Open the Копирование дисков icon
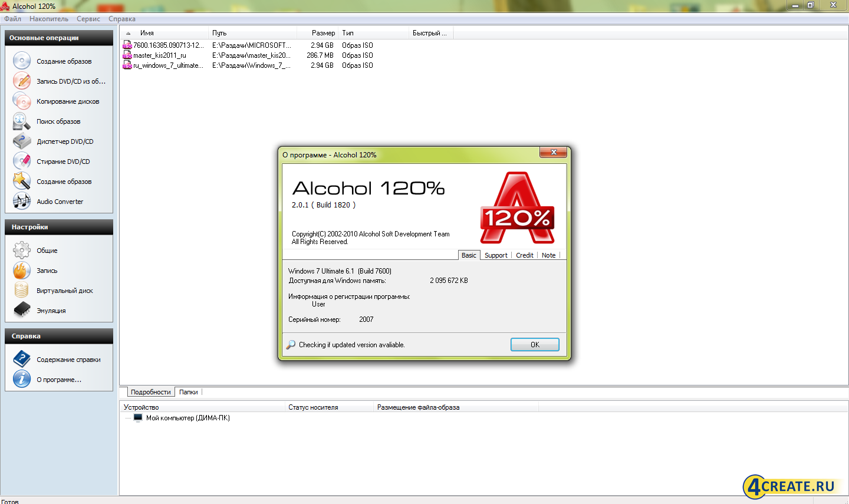Image resolution: width=849 pixels, height=504 pixels. click(22, 101)
